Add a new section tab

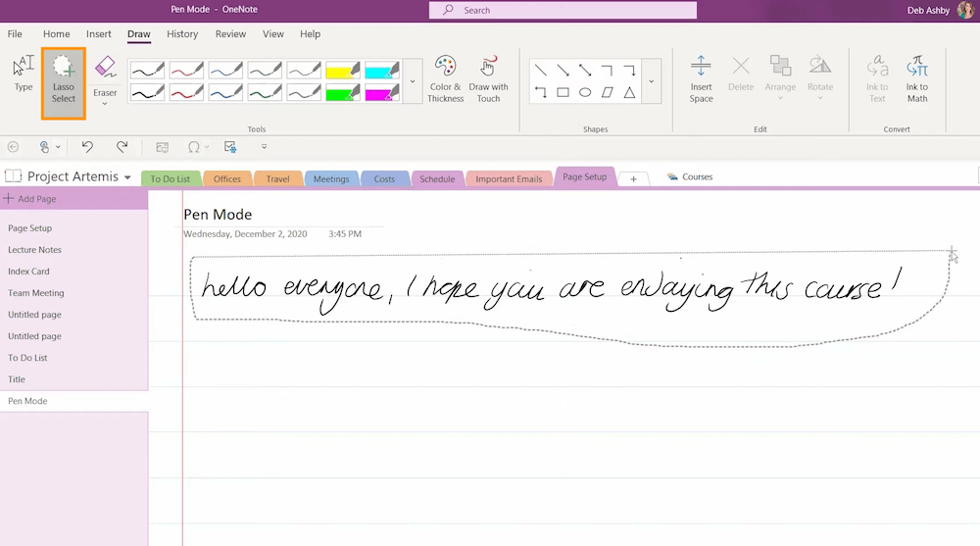(x=633, y=178)
